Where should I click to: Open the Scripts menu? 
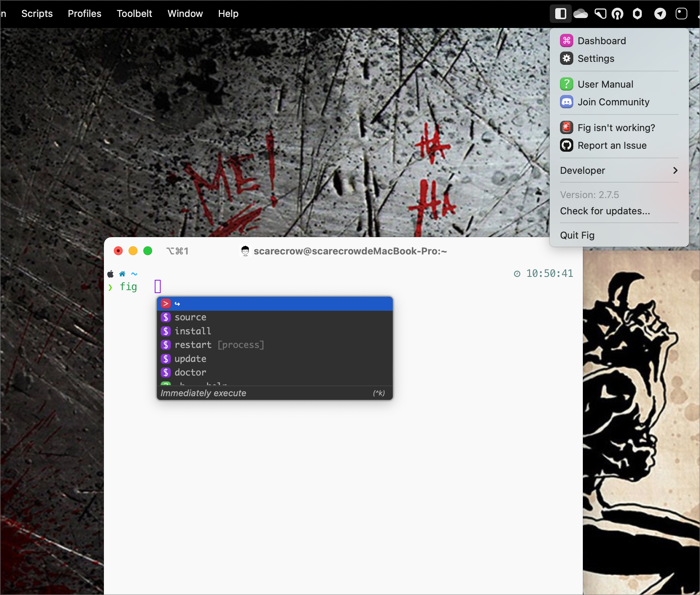click(37, 14)
